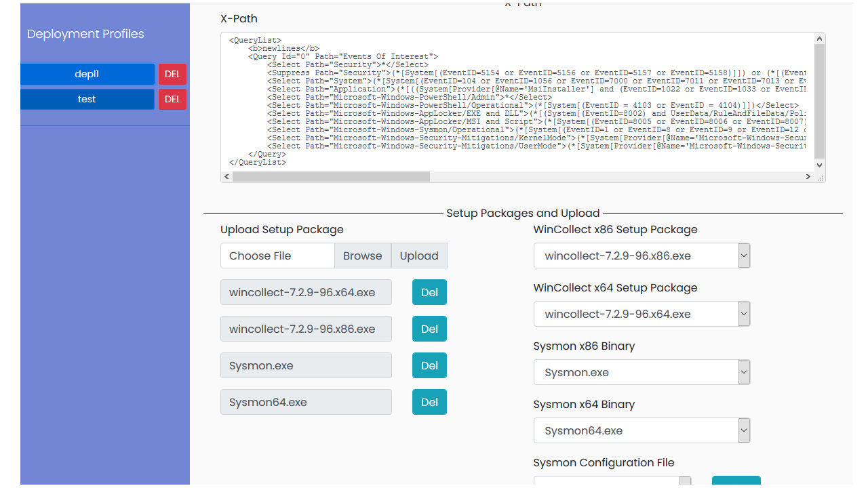Open the Sysmon x86 Binary dropdown

[x=743, y=372]
